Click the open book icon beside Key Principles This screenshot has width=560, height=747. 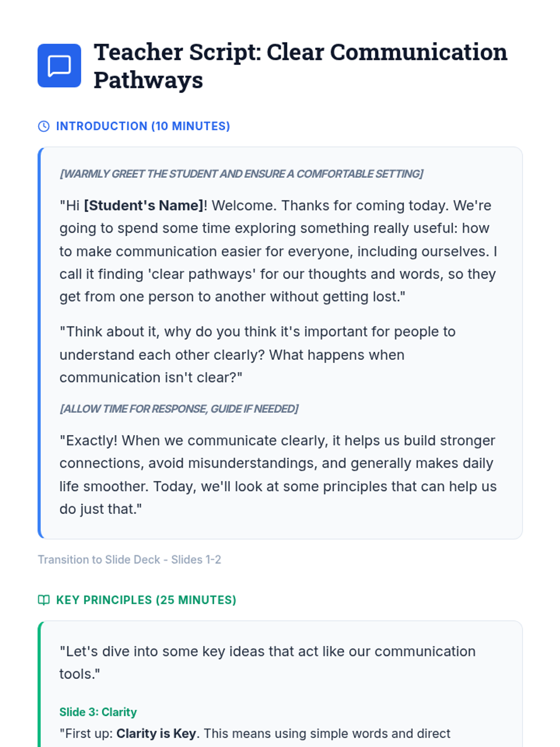click(44, 600)
